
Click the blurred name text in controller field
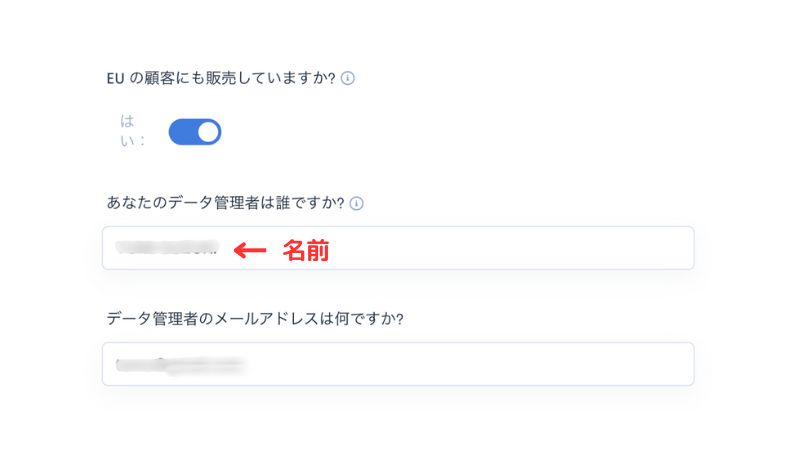click(x=166, y=248)
